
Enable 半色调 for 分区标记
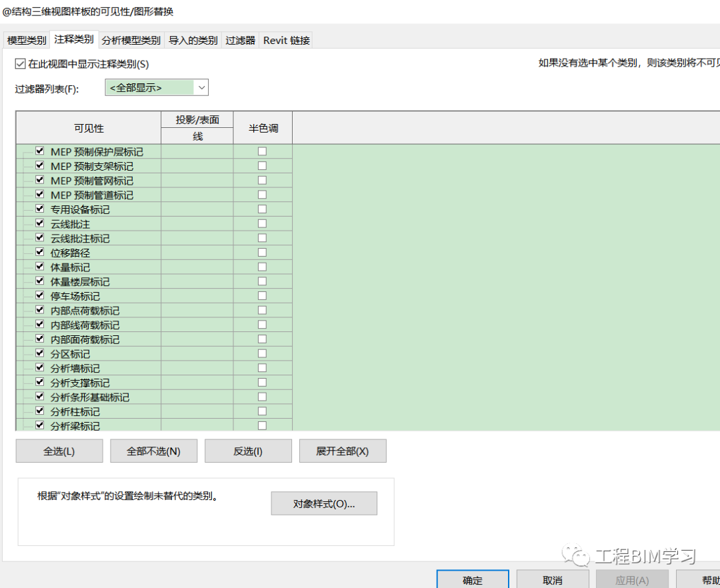click(262, 353)
